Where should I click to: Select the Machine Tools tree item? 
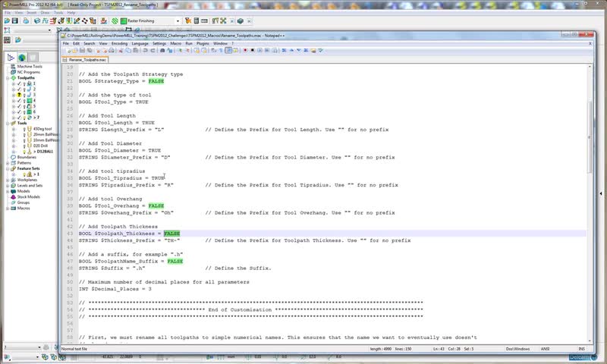click(x=30, y=67)
